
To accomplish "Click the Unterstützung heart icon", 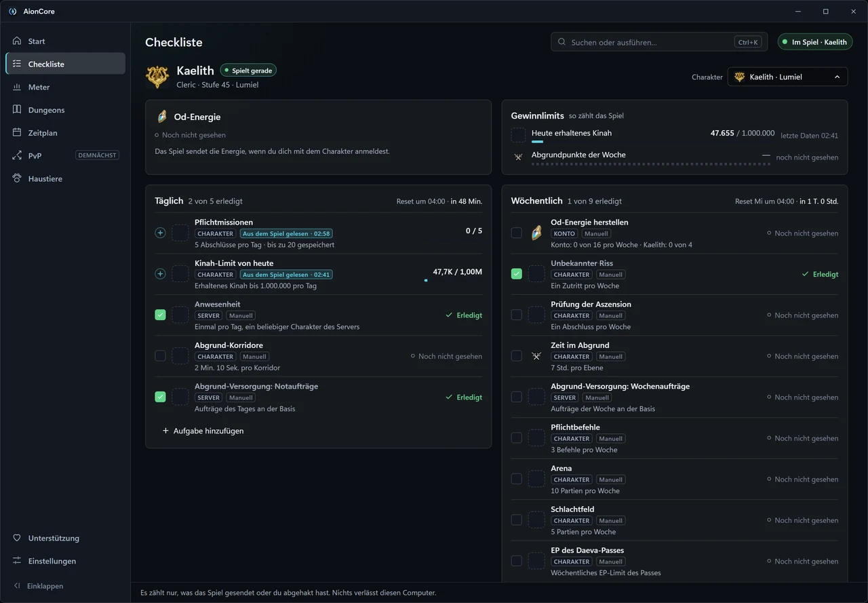I will pos(17,538).
